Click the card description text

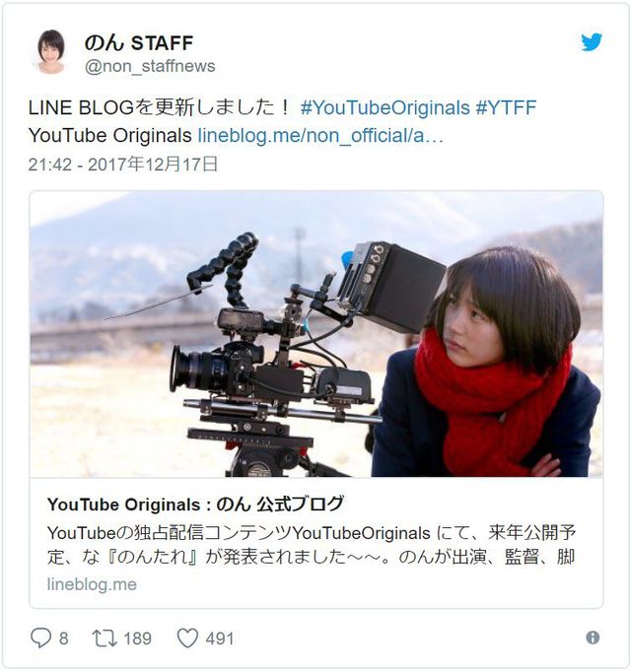pyautogui.click(x=312, y=545)
